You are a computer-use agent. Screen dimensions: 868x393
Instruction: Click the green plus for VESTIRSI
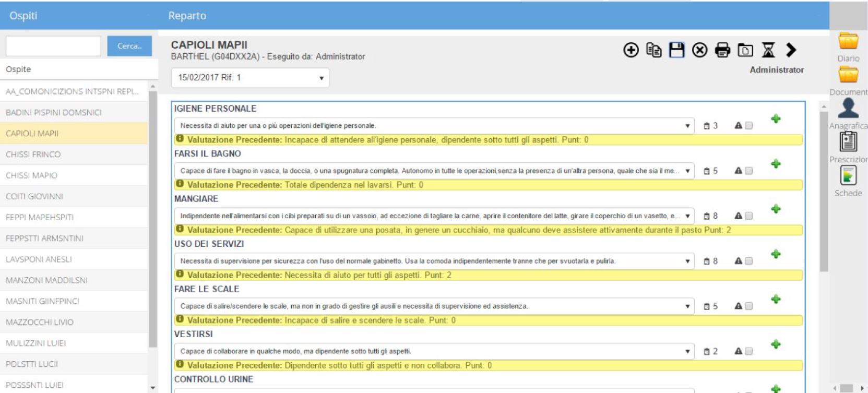pos(776,344)
